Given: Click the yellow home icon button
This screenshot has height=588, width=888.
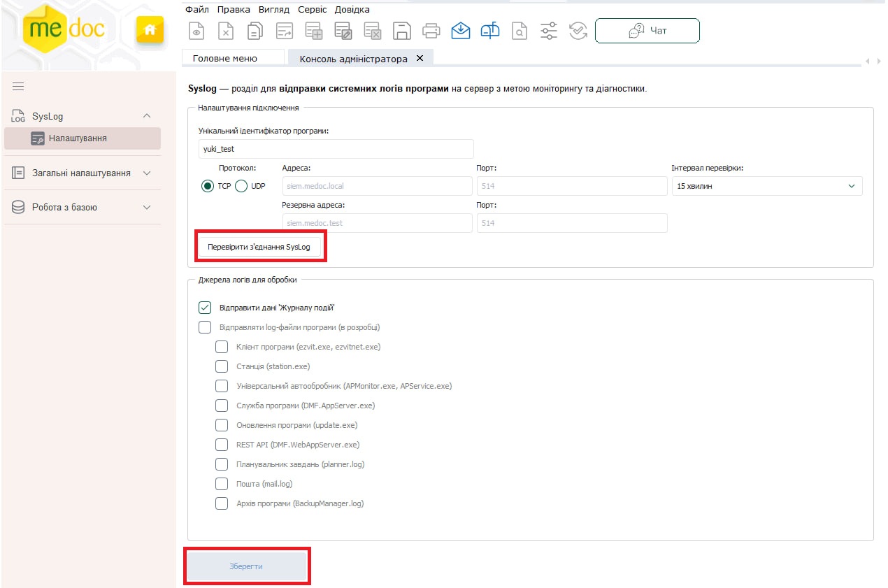Looking at the screenshot, I should [x=149, y=30].
